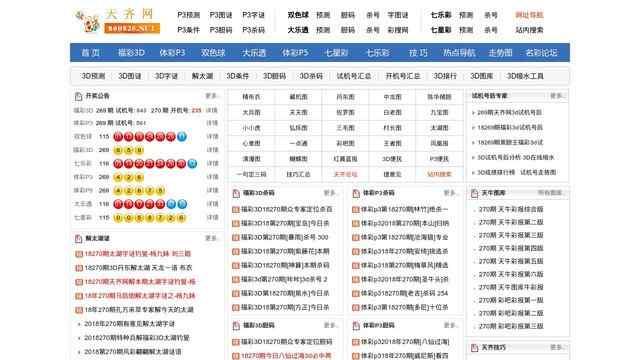
Task: Open 站内搜索 link in the top header
Action: (529, 30)
